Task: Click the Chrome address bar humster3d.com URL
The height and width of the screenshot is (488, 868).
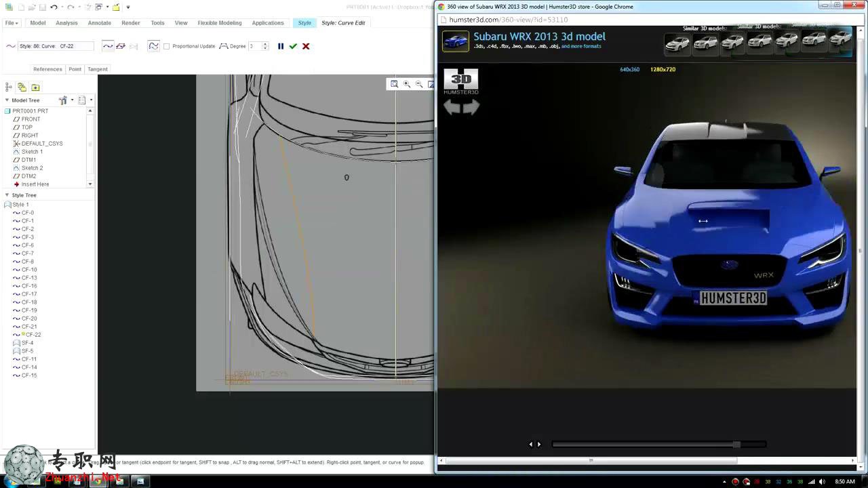Action: [509, 20]
